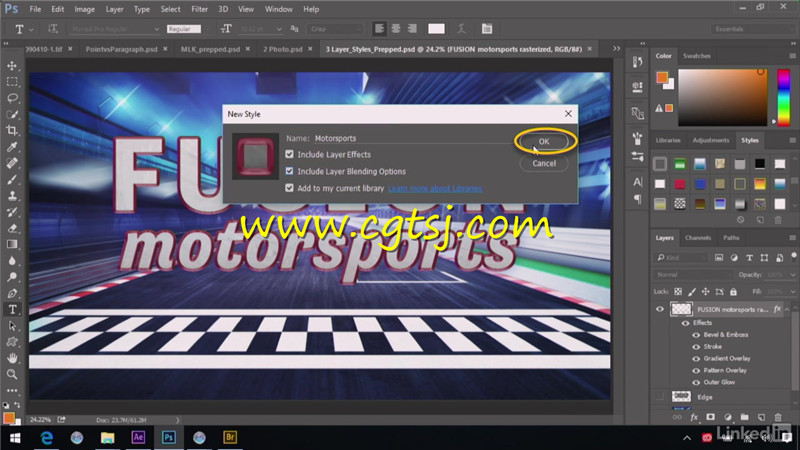This screenshot has width=800, height=450.
Task: Open the layer blend mode Normal dropdown
Action: tap(692, 274)
